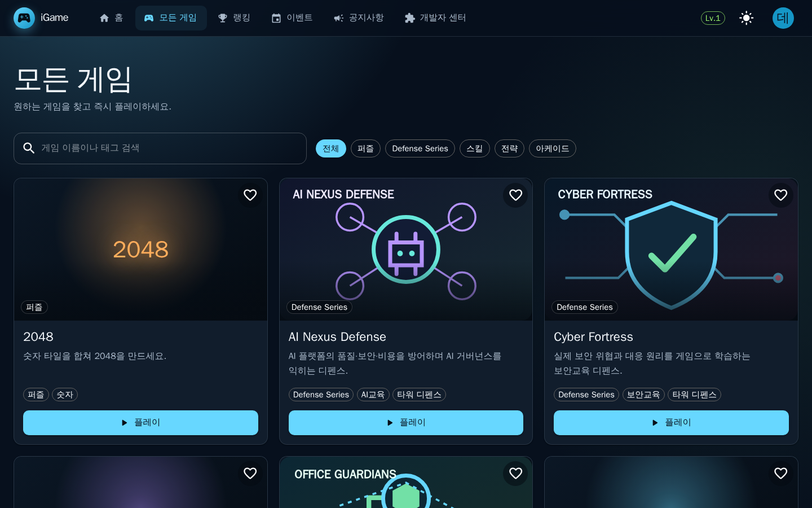The width and height of the screenshot is (812, 508).
Task: Select the 모든 게임 navigation item
Action: [171, 18]
